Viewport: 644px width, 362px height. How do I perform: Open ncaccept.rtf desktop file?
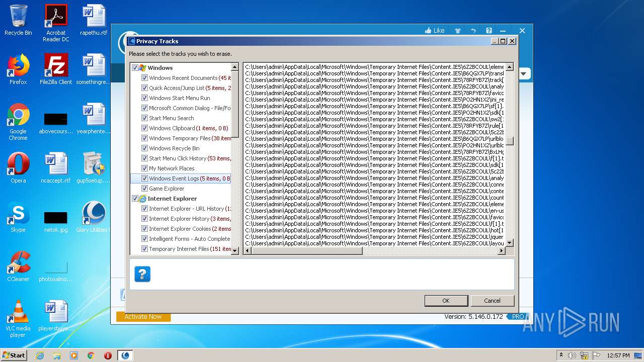pyautogui.click(x=56, y=168)
